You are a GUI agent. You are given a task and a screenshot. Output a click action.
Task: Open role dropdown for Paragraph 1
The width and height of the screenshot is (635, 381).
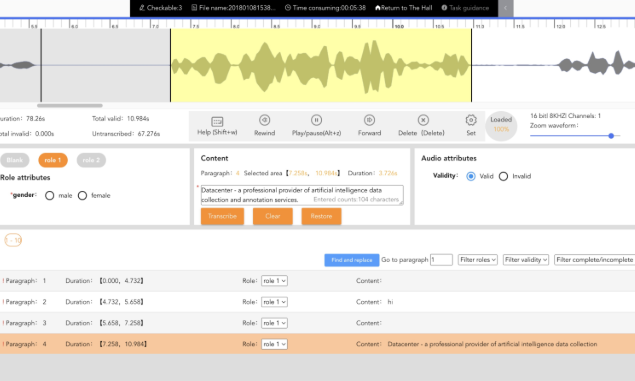point(274,281)
